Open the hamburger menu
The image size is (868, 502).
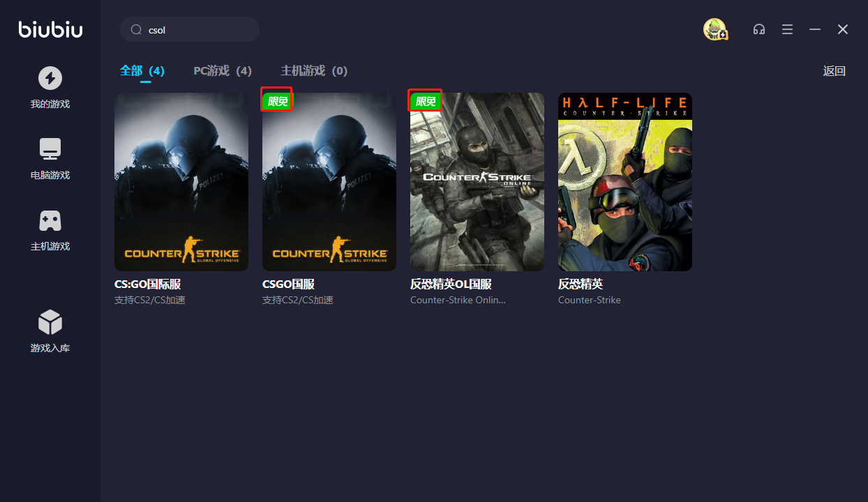pos(787,29)
